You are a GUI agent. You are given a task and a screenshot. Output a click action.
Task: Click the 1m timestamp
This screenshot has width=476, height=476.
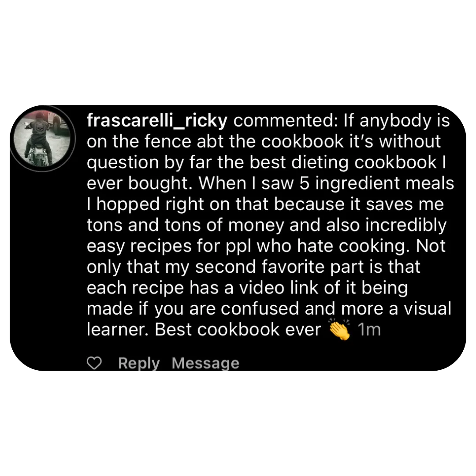pos(369,330)
